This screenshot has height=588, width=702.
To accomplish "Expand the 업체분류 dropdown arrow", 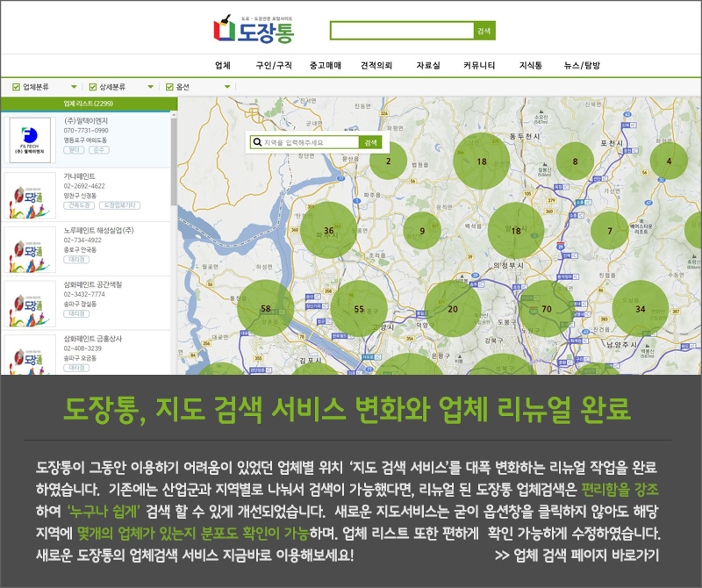I will coord(74,87).
